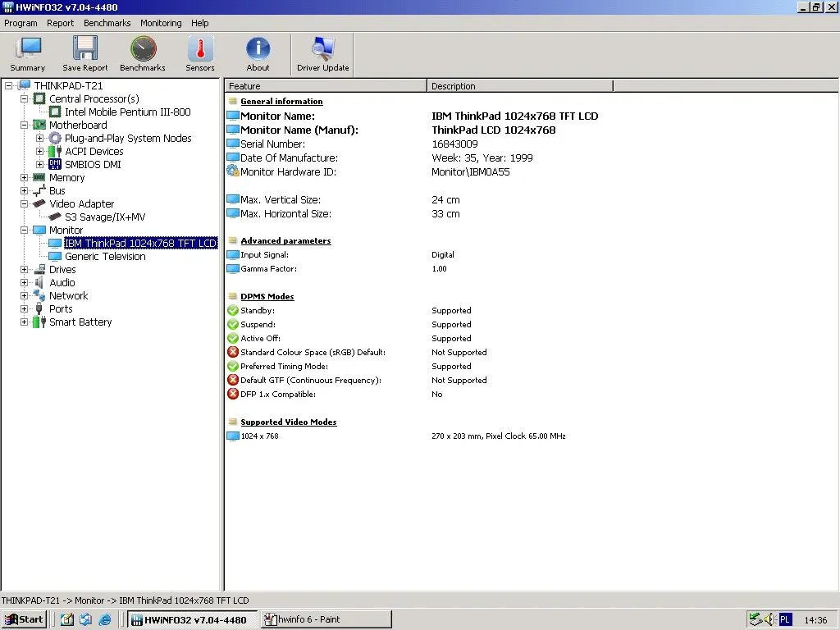Screen dimensions: 840x630
Task: Open the Benchmarks menu
Action: point(107,23)
